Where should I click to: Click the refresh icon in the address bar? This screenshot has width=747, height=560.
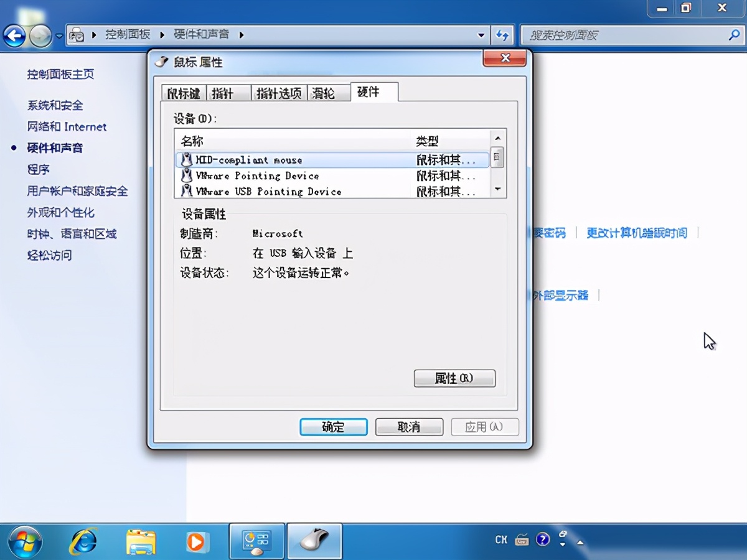[504, 35]
